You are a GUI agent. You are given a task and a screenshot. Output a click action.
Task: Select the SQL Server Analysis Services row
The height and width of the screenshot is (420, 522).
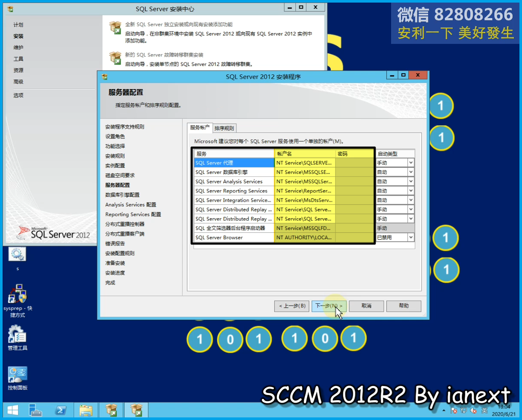234,182
